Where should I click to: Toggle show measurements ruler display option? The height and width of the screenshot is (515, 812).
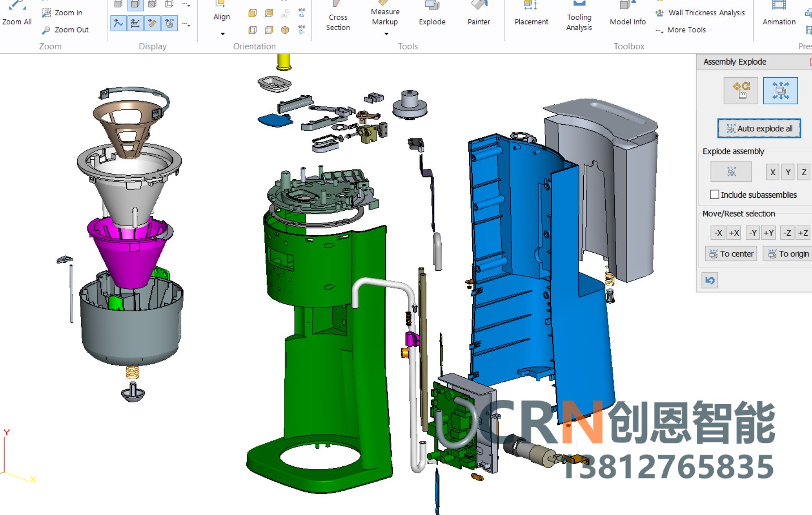coord(152,23)
